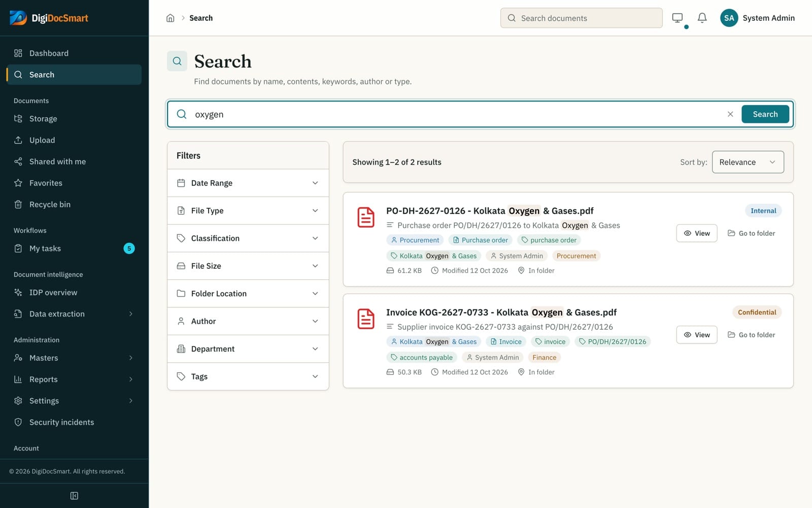Open Favorites in sidebar
The image size is (812, 508).
point(74,182)
